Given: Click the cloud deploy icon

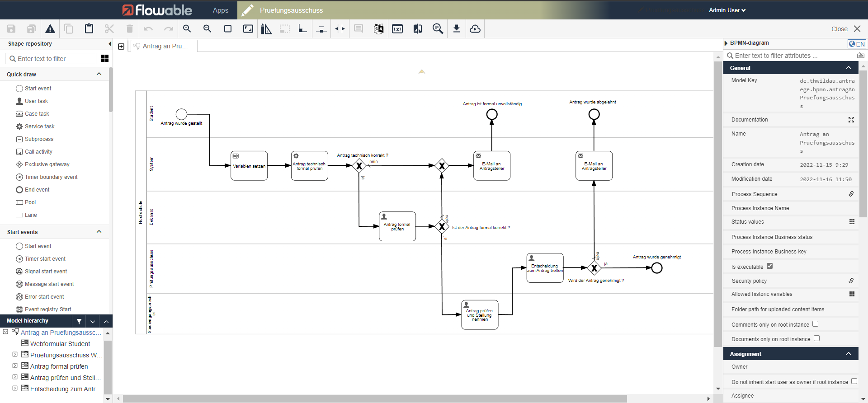Looking at the screenshot, I should (475, 29).
